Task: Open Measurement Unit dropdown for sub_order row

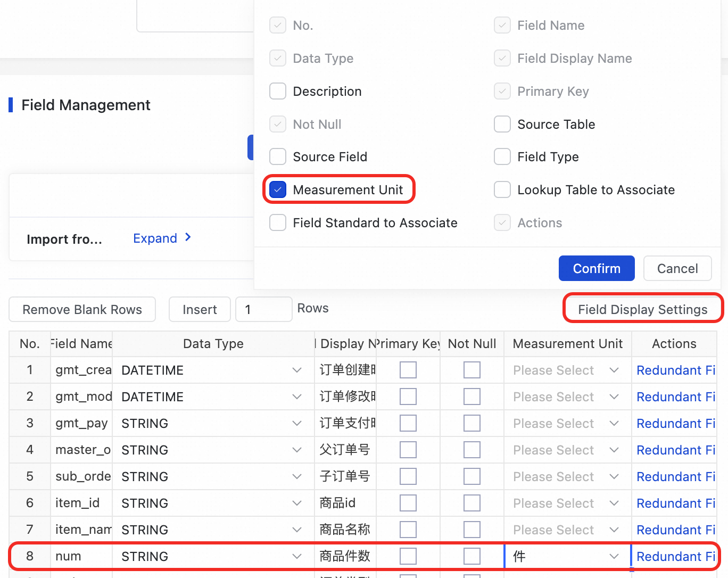Action: coord(567,476)
